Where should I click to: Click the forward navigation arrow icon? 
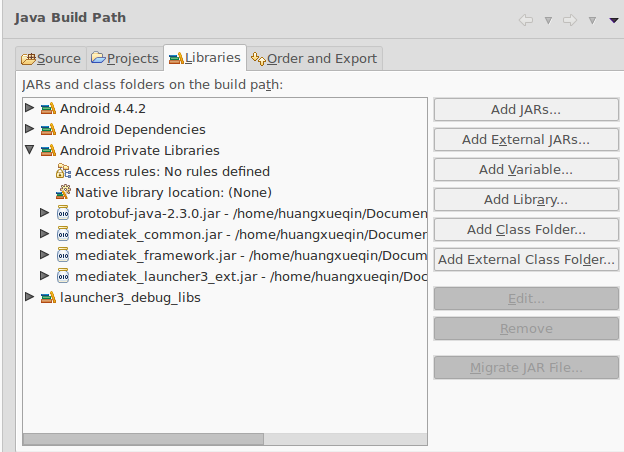(x=570, y=20)
